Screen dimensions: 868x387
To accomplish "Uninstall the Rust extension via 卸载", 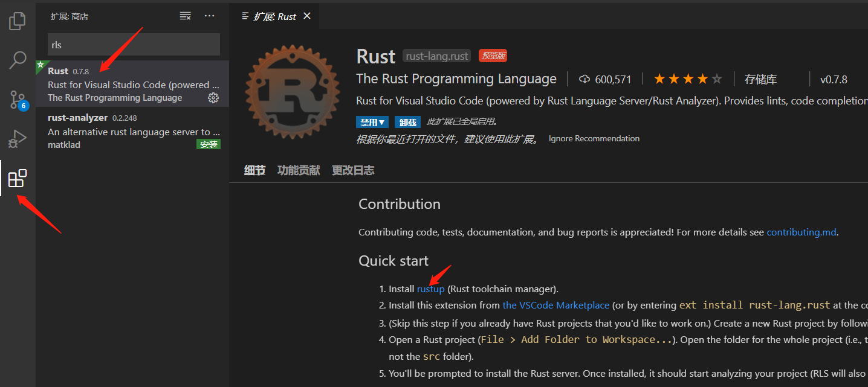I will point(407,121).
